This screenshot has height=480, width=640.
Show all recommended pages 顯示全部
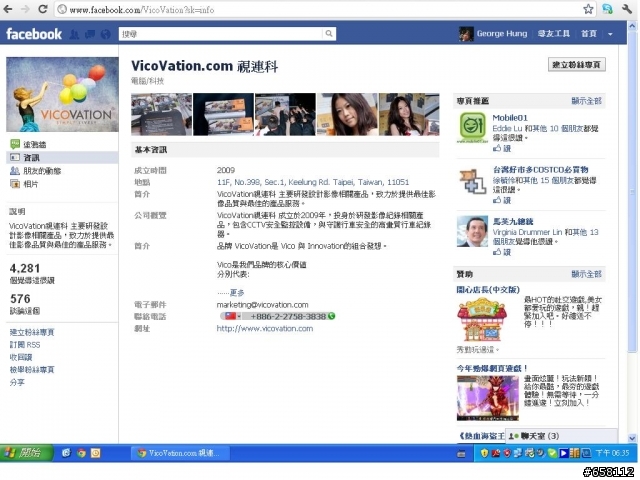point(587,101)
